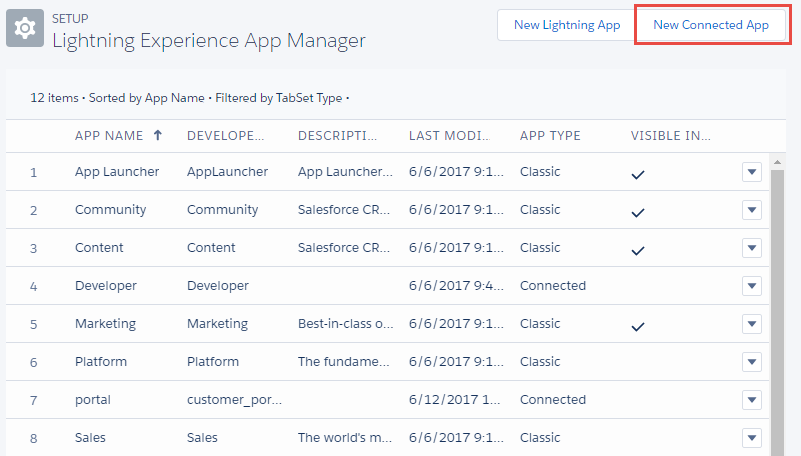
Task: Click the Setup gear icon
Action: (x=25, y=29)
